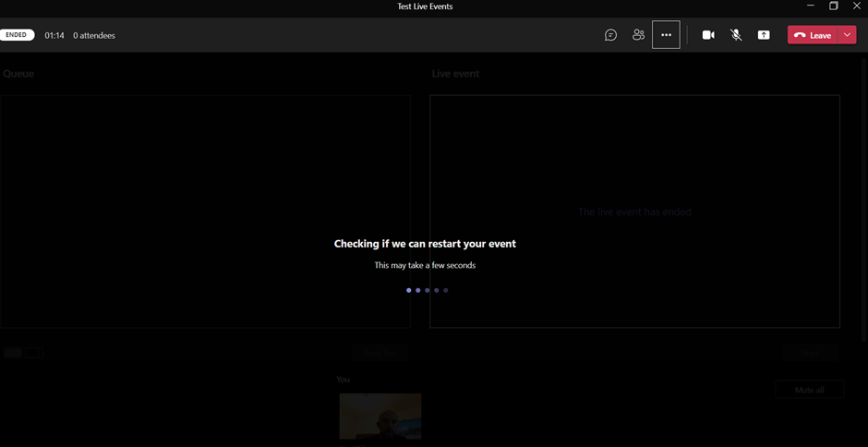Open More actions ellipsis menu
The width and height of the screenshot is (868, 447).
666,35
